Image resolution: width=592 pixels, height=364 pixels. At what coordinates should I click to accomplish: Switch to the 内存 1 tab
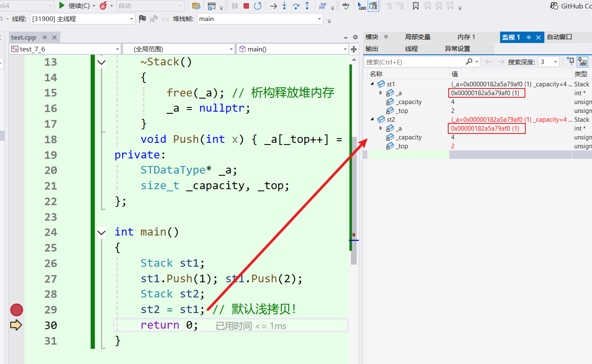point(466,37)
